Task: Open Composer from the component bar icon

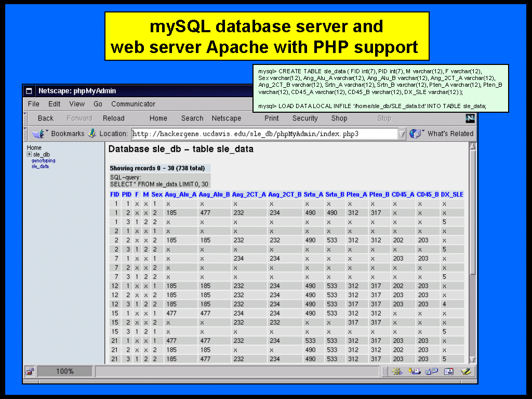Action: tap(465, 371)
